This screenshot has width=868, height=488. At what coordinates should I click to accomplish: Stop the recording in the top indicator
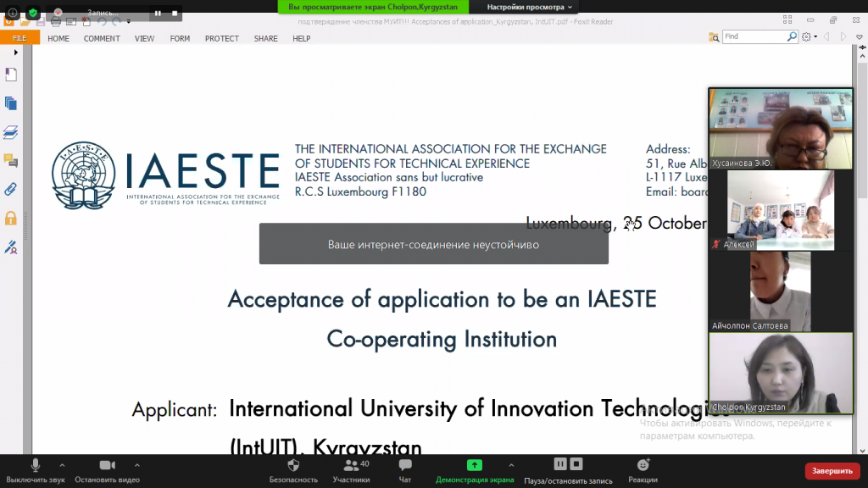(175, 14)
